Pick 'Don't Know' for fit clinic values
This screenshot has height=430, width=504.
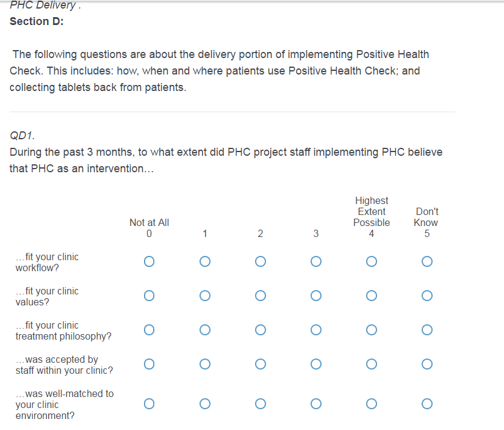(427, 296)
